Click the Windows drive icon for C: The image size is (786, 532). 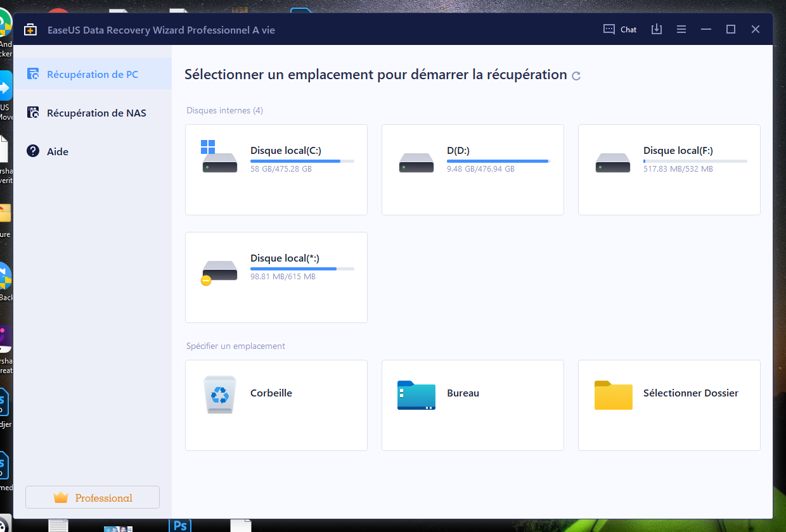pos(219,157)
